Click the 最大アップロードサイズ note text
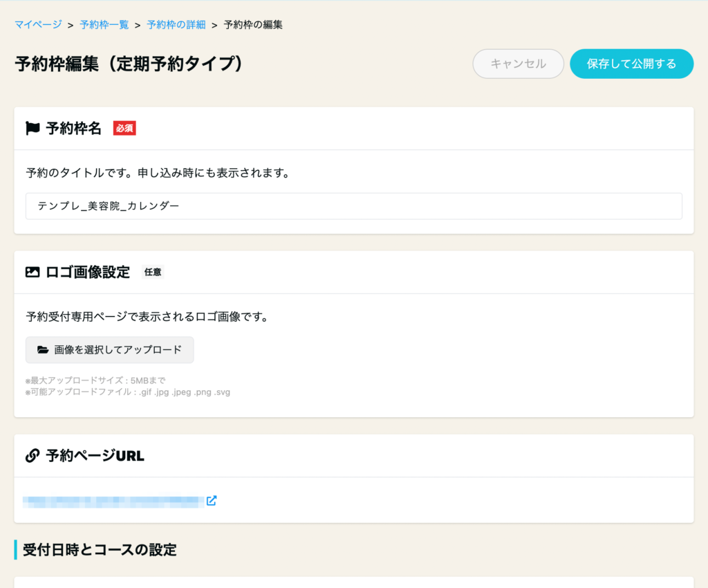This screenshot has height=588, width=708. pos(95,380)
